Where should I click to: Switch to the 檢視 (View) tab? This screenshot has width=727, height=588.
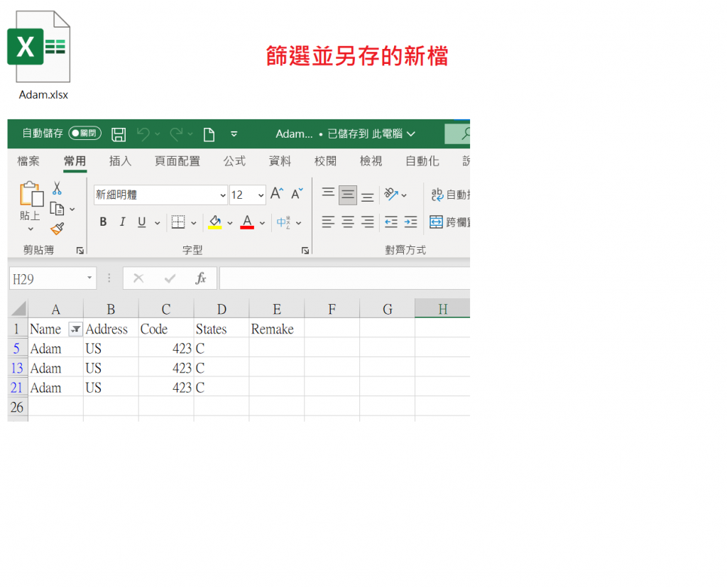(371, 161)
